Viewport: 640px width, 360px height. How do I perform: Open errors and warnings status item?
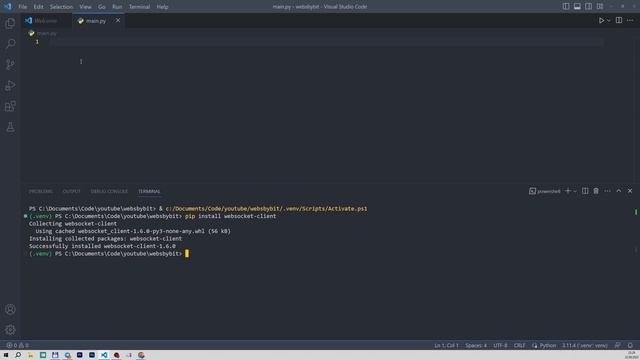coord(17,345)
